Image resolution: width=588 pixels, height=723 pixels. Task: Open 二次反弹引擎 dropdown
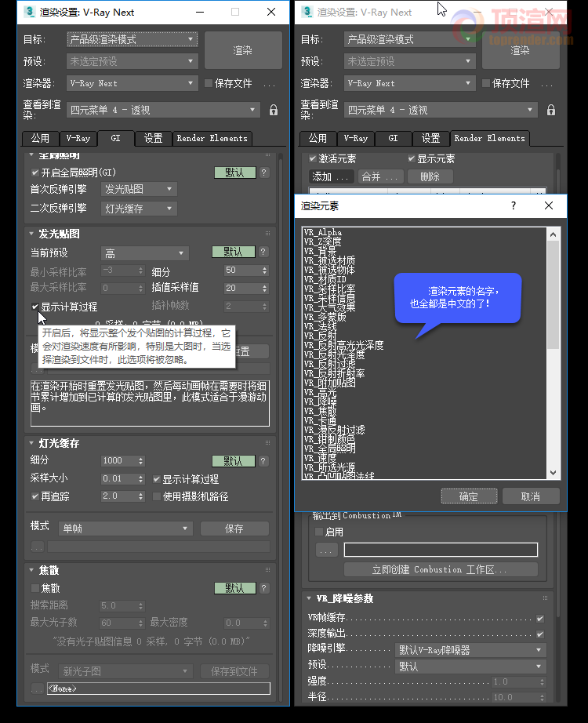coord(139,209)
